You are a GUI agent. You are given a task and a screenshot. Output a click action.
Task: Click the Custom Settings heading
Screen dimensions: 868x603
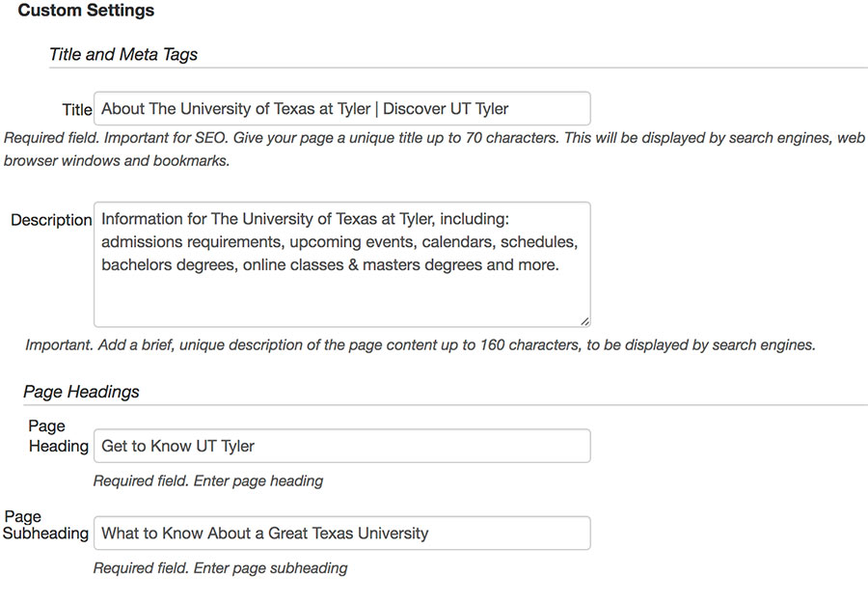pyautogui.click(x=87, y=11)
